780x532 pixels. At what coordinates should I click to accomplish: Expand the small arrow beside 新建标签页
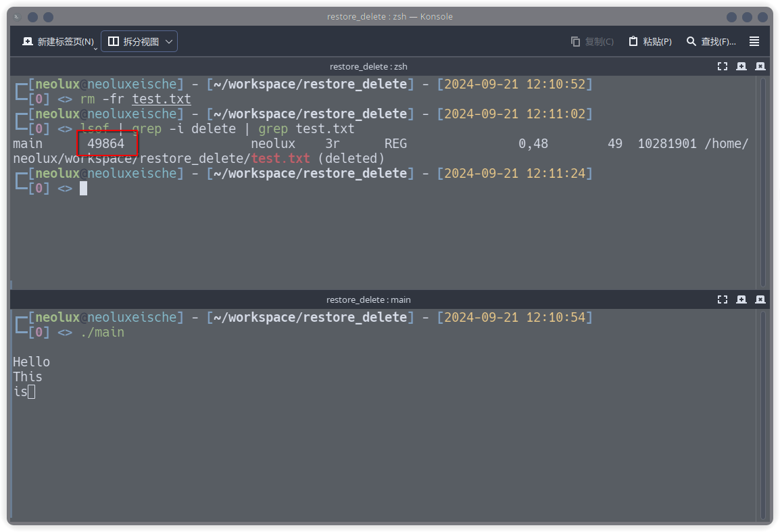click(x=95, y=48)
